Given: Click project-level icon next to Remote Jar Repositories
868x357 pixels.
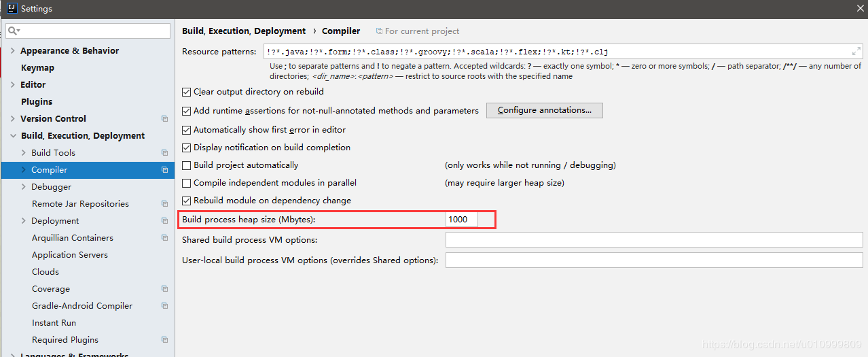Looking at the screenshot, I should [164, 203].
